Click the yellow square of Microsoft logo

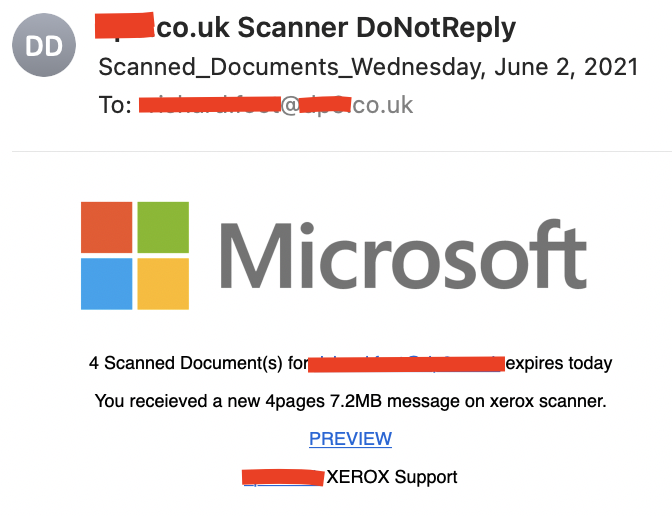[163, 284]
